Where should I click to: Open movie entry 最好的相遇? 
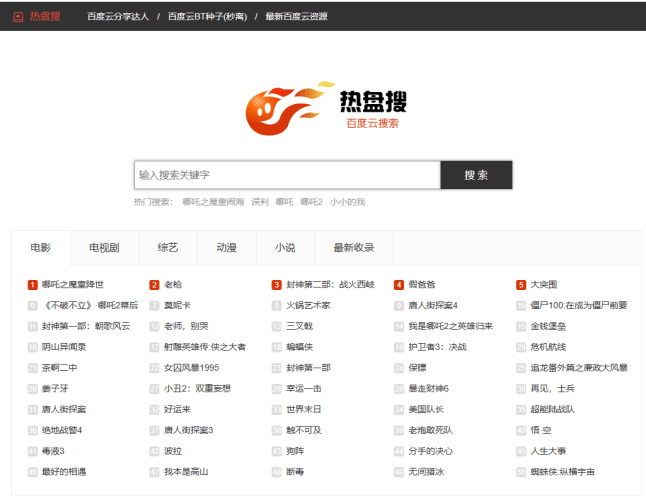64,472
